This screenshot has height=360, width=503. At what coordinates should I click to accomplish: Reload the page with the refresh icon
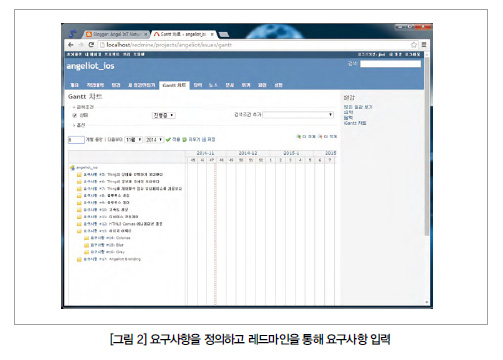click(x=91, y=45)
